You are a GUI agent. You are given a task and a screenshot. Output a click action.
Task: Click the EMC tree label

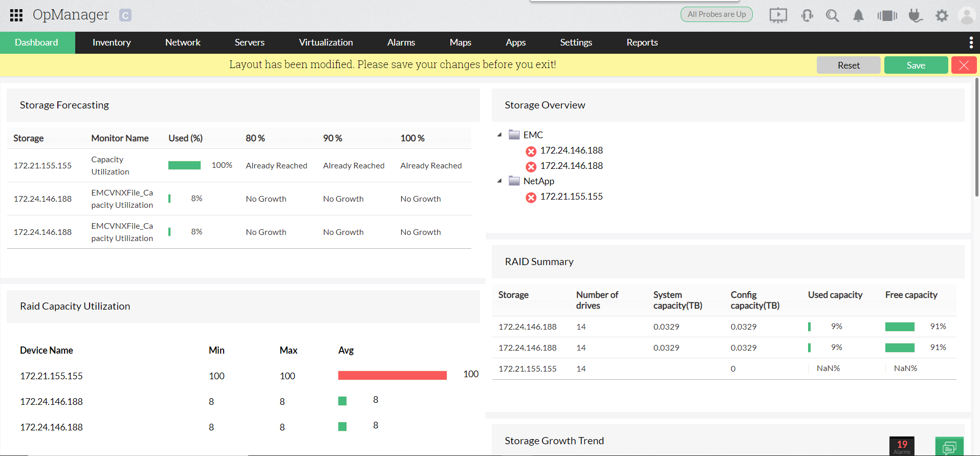pos(533,135)
